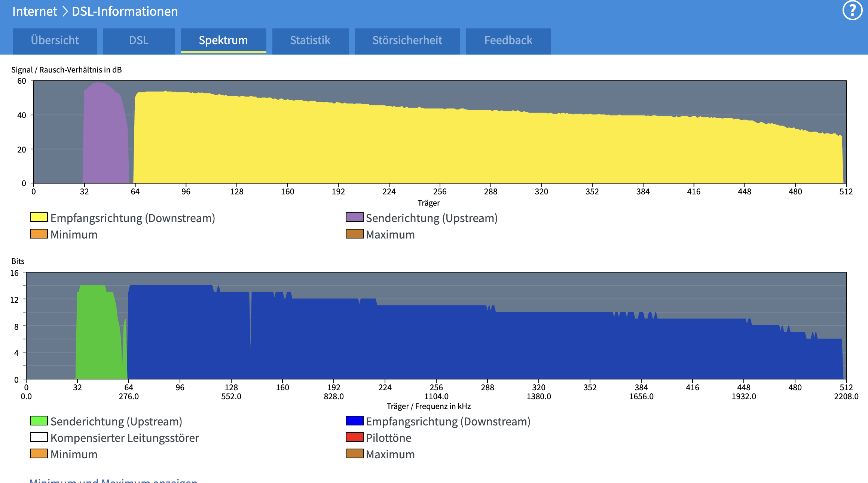
Task: Select the Spektrum tab
Action: pos(223,40)
